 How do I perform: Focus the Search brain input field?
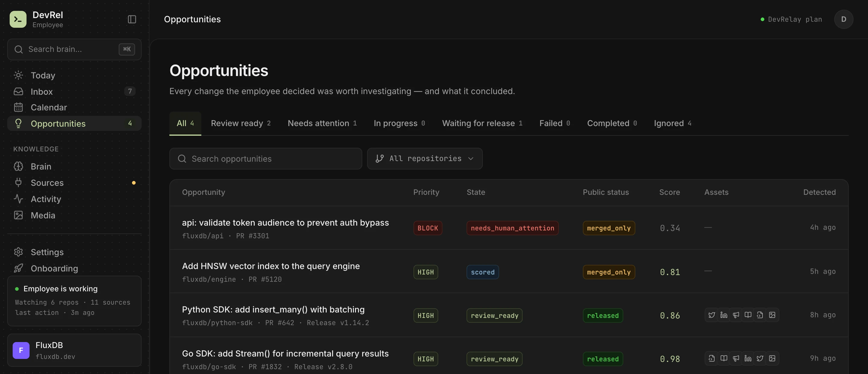tap(74, 49)
